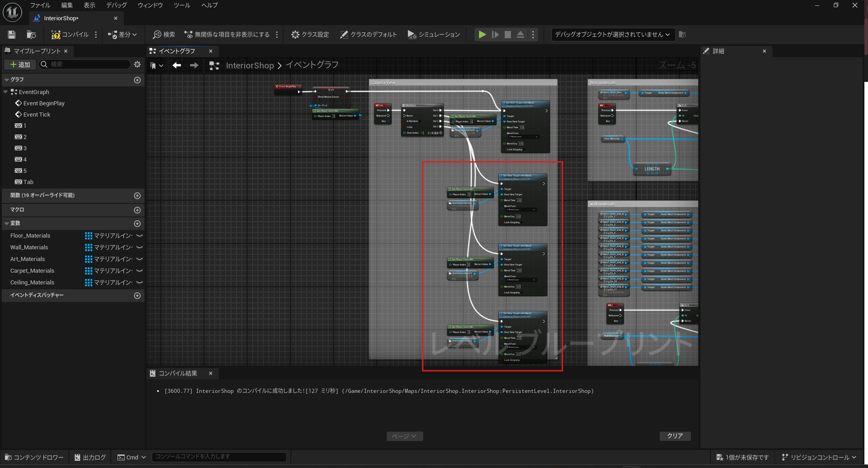Switch to the Compiler Results (コンパイル結果) tab
This screenshot has height=468, width=868.
(178, 373)
